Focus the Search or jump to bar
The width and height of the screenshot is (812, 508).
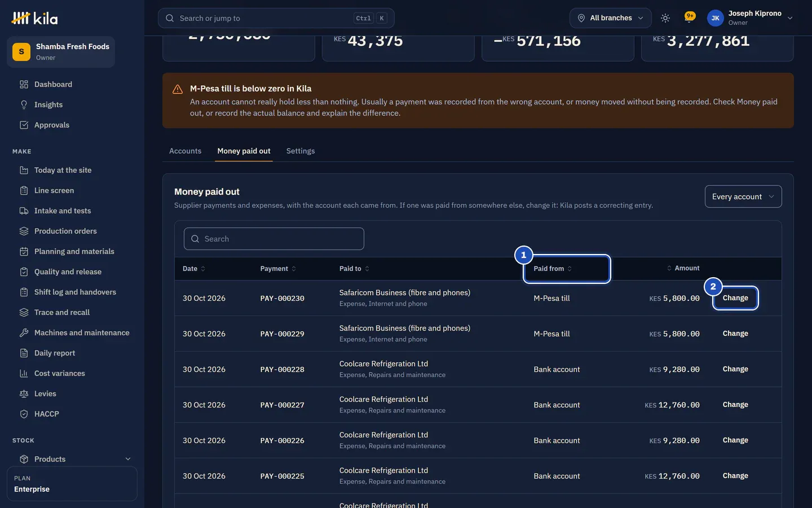pos(276,18)
